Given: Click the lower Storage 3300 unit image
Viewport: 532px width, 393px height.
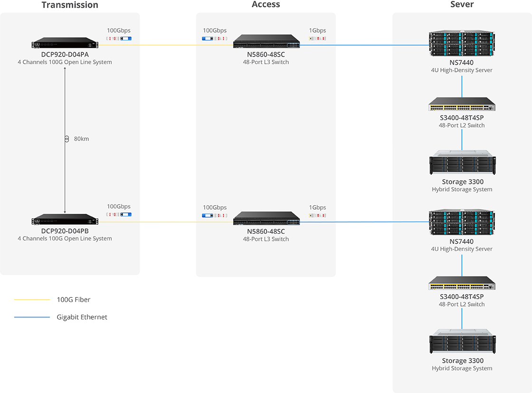Looking at the screenshot, I should (x=462, y=342).
